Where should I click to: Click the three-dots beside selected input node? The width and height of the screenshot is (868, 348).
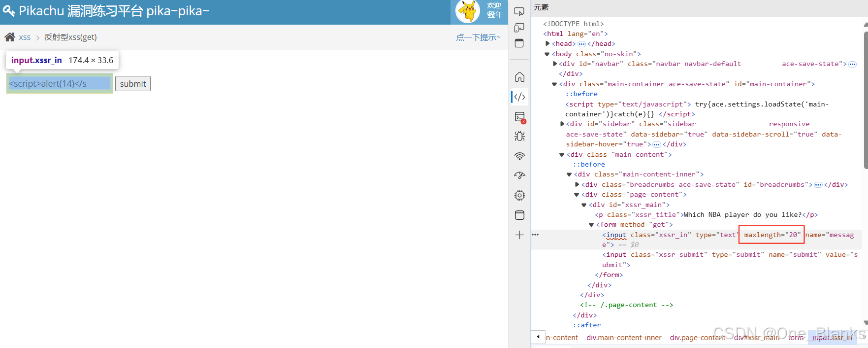(535, 235)
